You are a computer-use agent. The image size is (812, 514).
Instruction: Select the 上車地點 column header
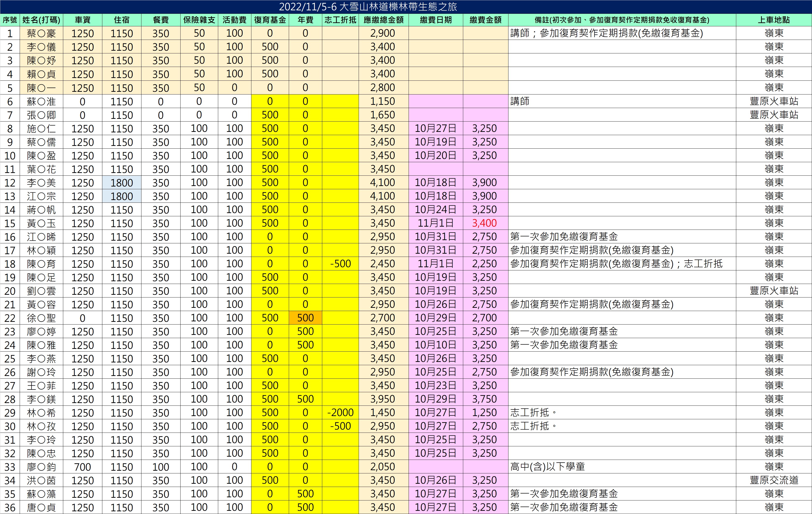pyautogui.click(x=774, y=20)
